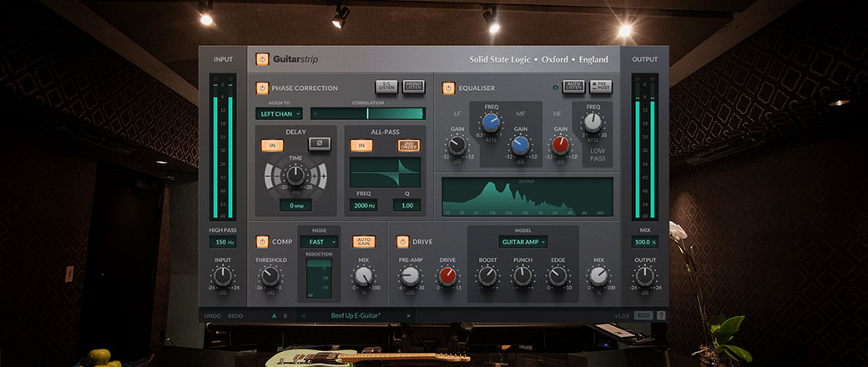Select preset slot A
The image size is (868, 367).
click(274, 316)
